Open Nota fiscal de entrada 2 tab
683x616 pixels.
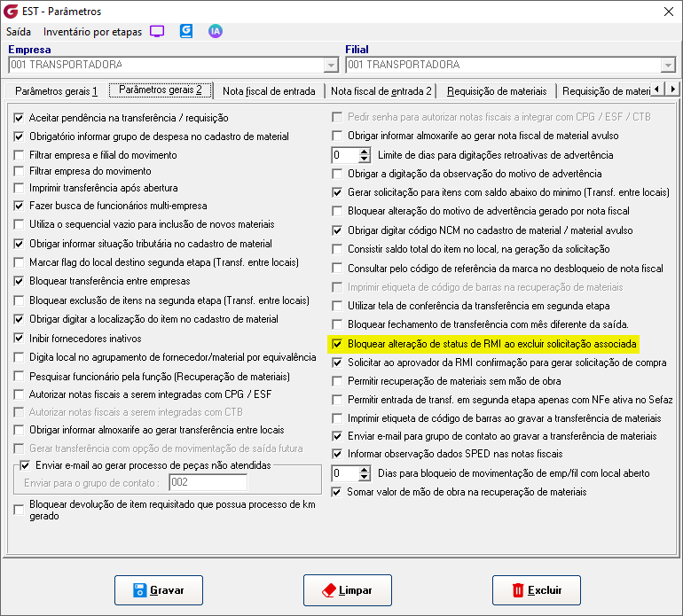click(x=381, y=91)
